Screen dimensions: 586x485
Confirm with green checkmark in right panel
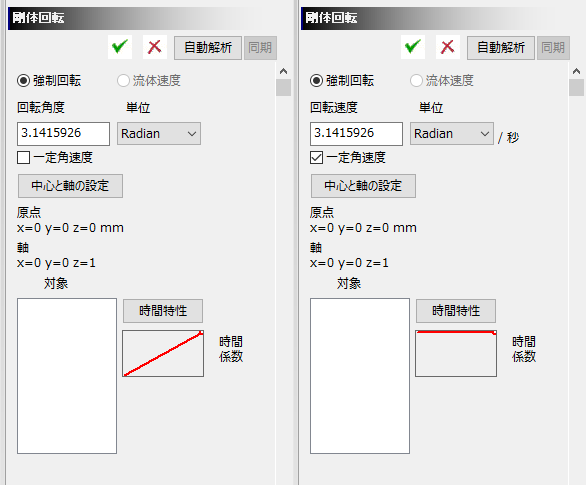pyautogui.click(x=413, y=47)
